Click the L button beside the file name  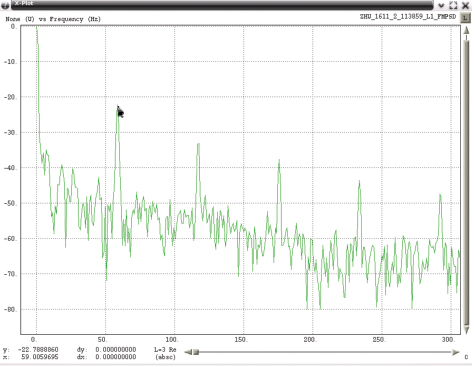(465, 18)
